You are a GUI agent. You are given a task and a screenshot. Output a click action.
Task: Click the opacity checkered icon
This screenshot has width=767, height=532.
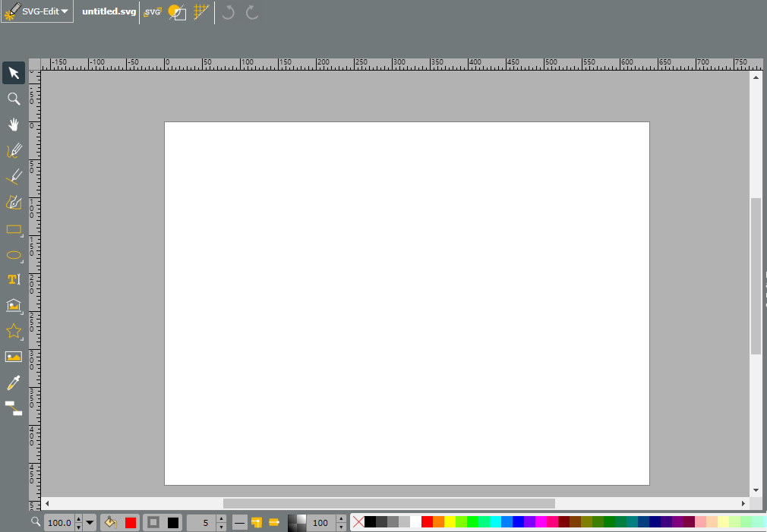pyautogui.click(x=297, y=523)
